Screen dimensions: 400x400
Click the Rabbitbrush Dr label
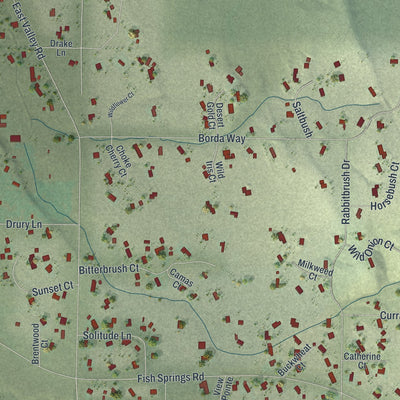pyautogui.click(x=346, y=193)
